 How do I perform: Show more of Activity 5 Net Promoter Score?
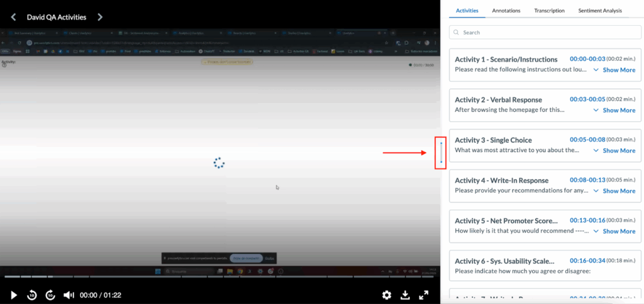[614, 231]
